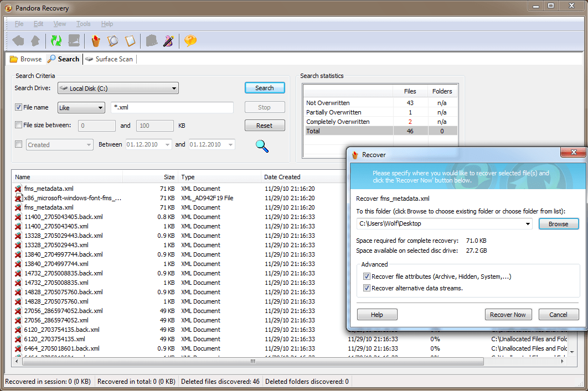Open the Like comparison dropdown
Image resolution: width=588 pixels, height=391 pixels.
coord(99,107)
